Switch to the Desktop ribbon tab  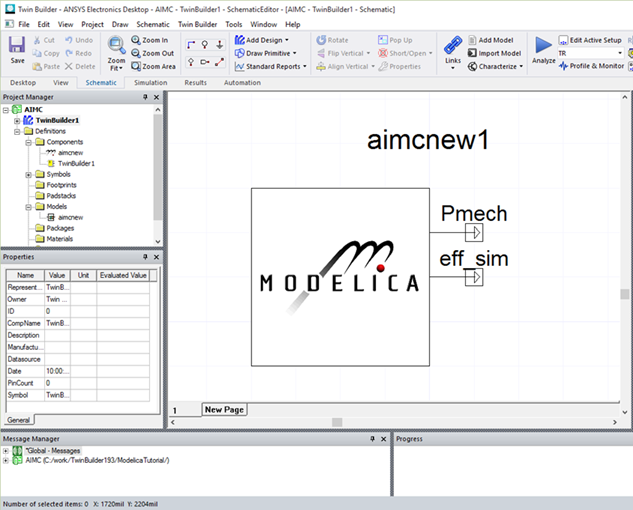(x=23, y=82)
